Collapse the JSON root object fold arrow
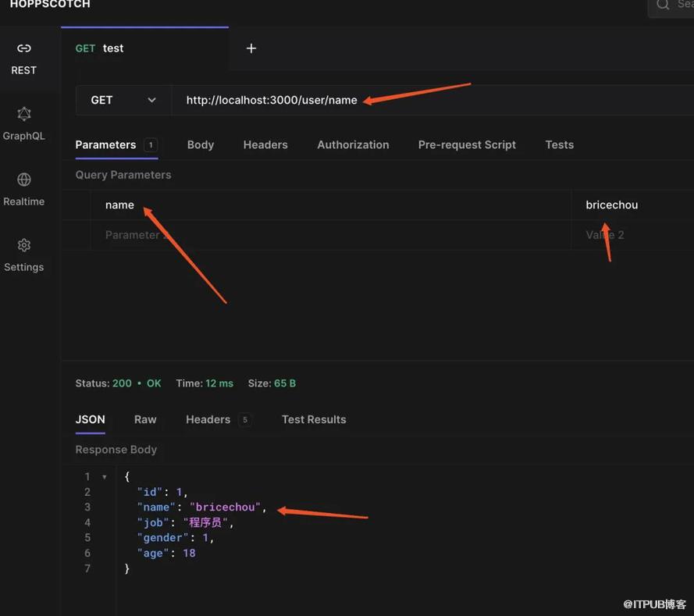 pos(105,477)
